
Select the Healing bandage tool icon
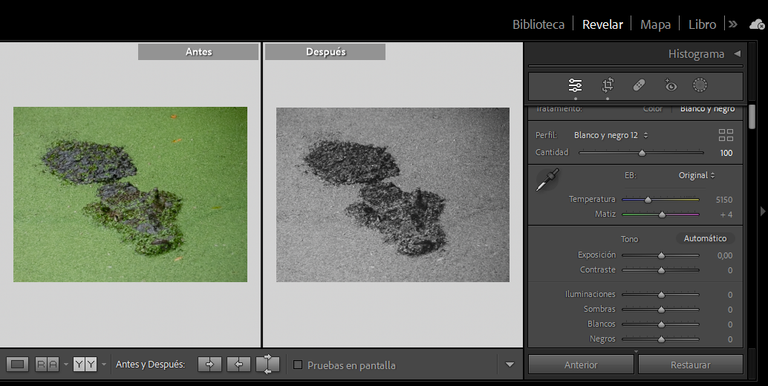click(x=639, y=85)
